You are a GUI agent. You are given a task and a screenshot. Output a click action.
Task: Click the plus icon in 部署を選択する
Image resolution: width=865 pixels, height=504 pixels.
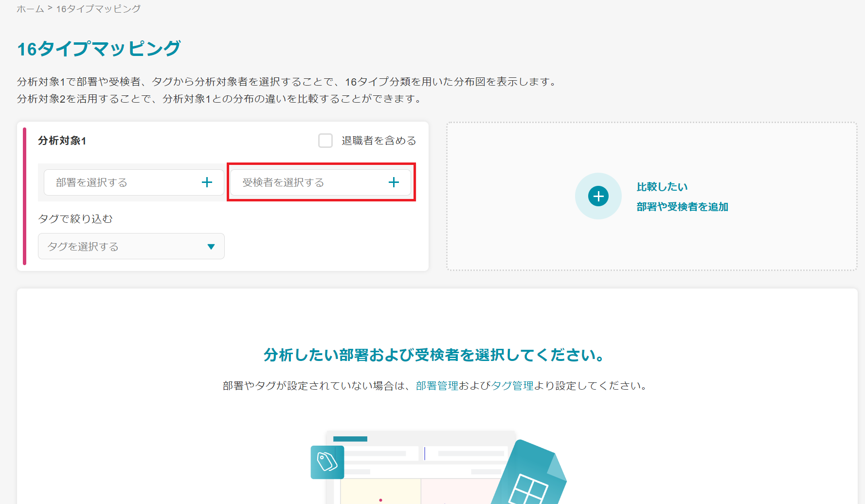click(207, 182)
